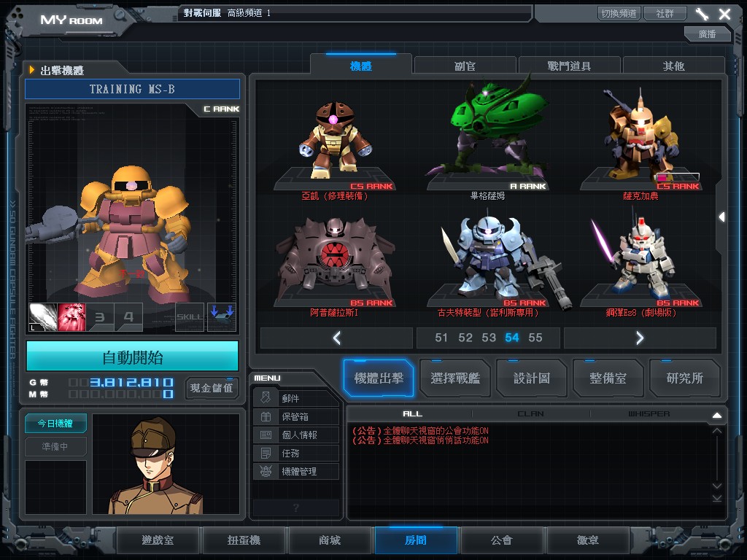
Task: Select second red weapon slot icon
Action: (x=71, y=317)
